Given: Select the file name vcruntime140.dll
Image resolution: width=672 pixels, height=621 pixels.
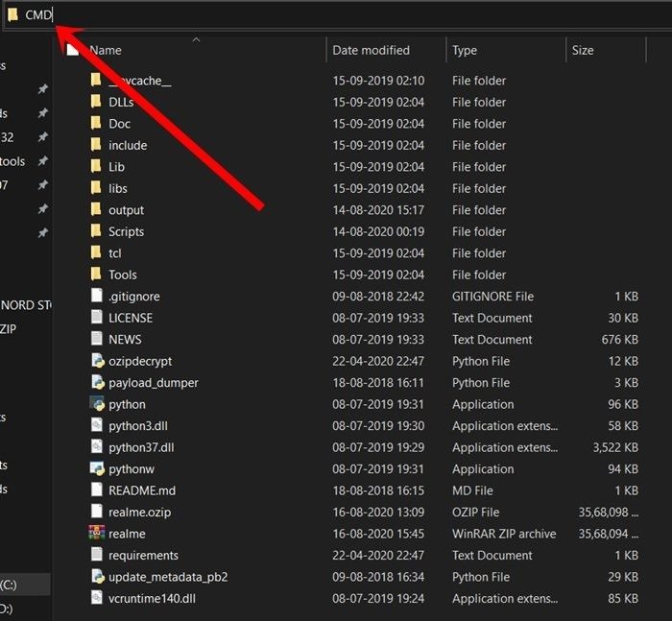Looking at the screenshot, I should (152, 598).
